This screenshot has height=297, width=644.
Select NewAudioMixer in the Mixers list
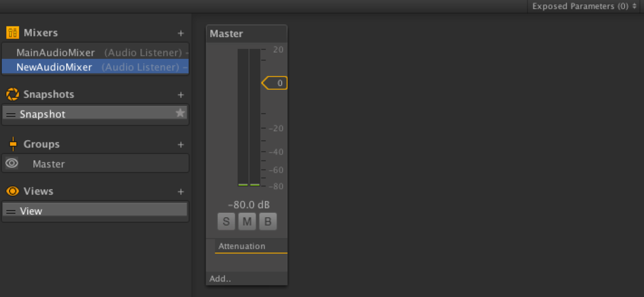pyautogui.click(x=96, y=67)
